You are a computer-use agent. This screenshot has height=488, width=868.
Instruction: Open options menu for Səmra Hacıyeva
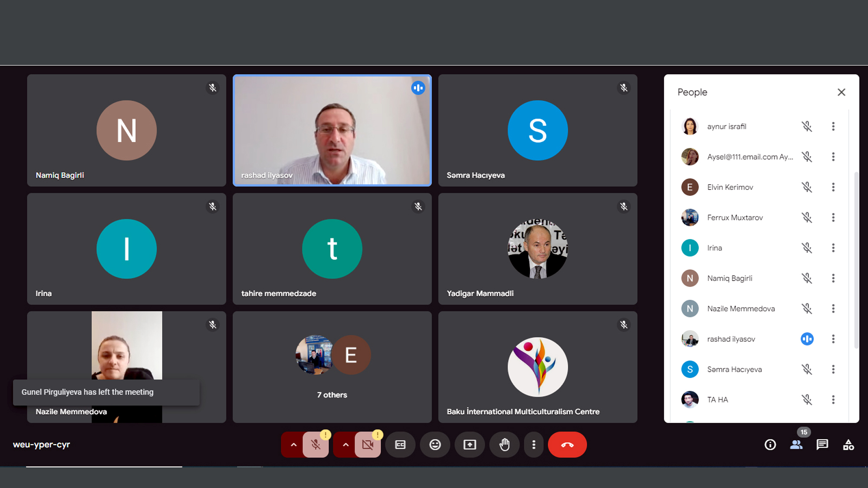pyautogui.click(x=833, y=369)
